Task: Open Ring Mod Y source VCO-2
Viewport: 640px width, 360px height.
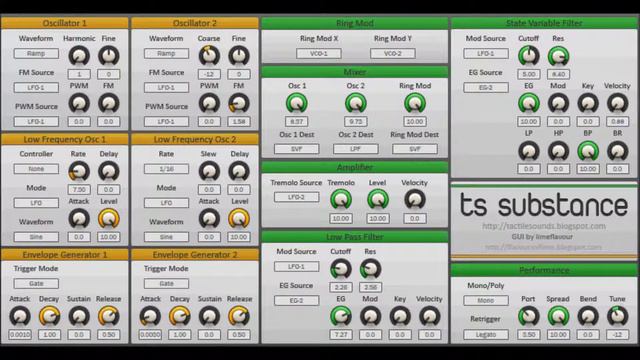Action: point(393,53)
